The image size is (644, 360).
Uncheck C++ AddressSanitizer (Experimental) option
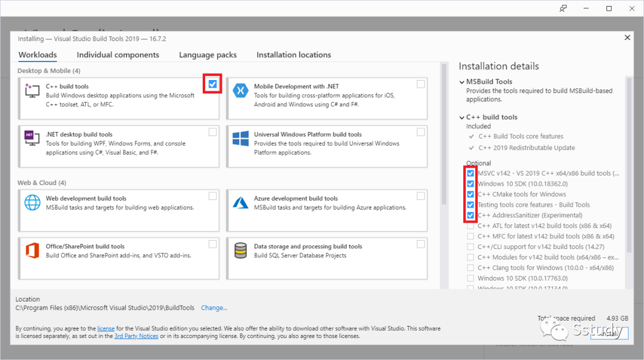click(x=470, y=215)
